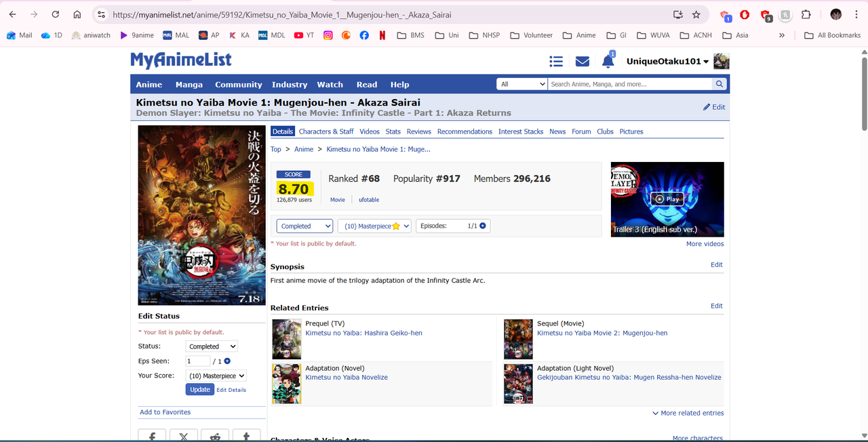This screenshot has height=442, width=868.
Task: Switch to the Reviews tab
Action: point(419,132)
